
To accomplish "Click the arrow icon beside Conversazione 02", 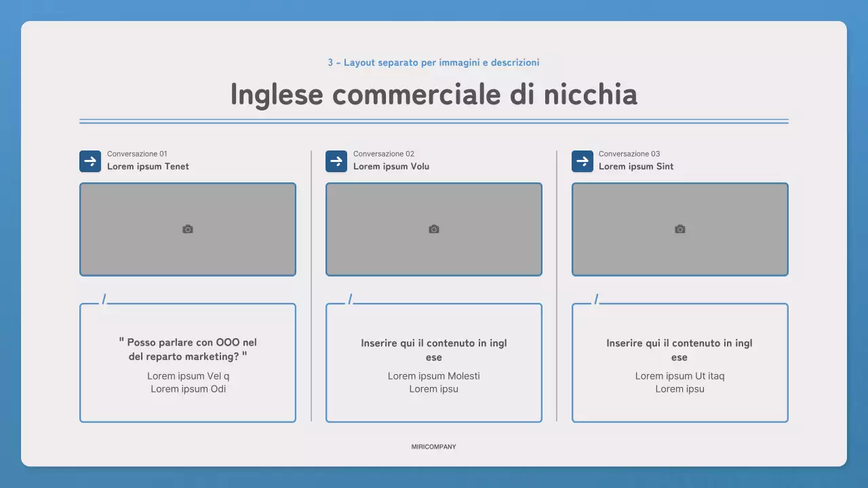I will pyautogui.click(x=336, y=161).
